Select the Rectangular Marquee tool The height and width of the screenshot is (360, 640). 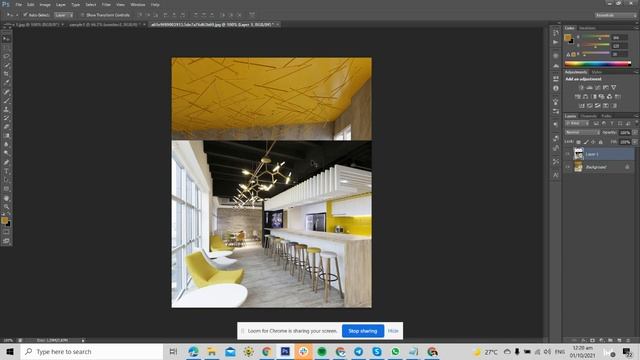pyautogui.click(x=6, y=47)
